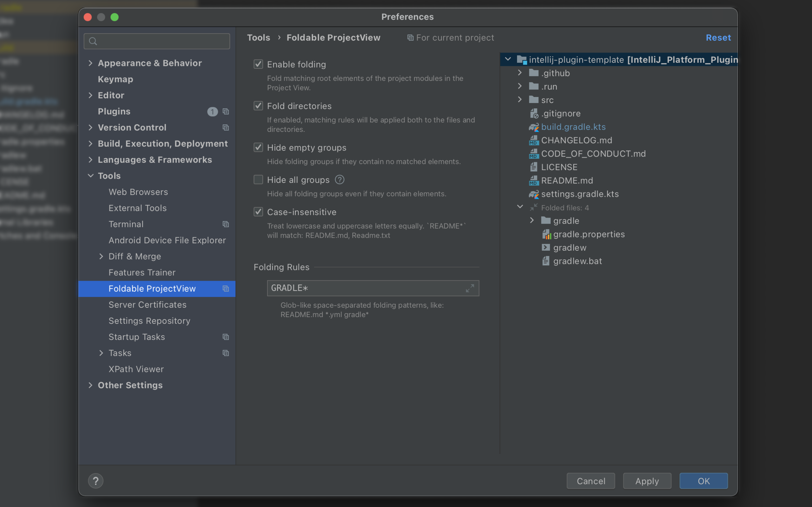This screenshot has width=812, height=507.
Task: Select Languages & Frameworks settings category
Action: coord(154,159)
